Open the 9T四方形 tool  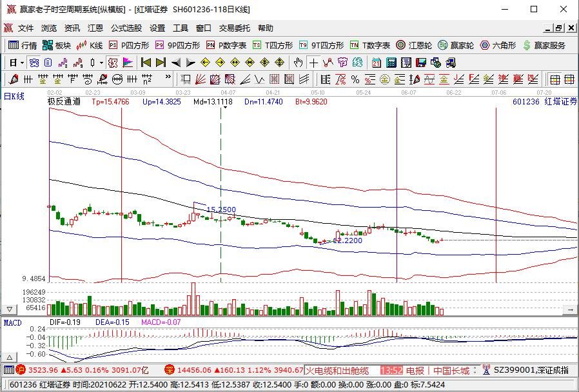click(x=321, y=45)
